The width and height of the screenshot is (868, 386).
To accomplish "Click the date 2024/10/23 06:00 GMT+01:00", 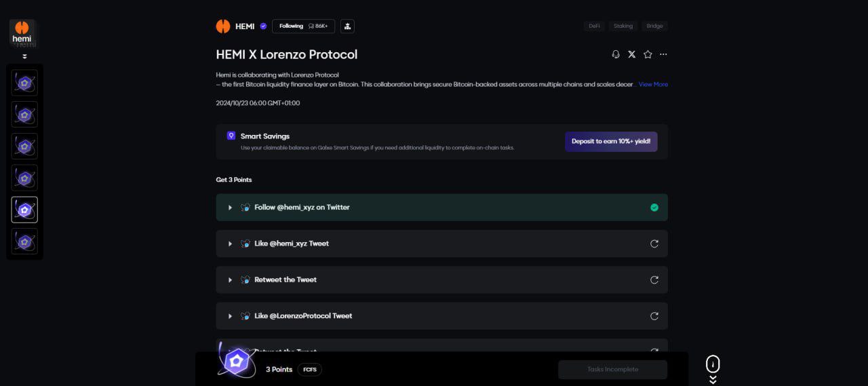I will click(x=258, y=103).
